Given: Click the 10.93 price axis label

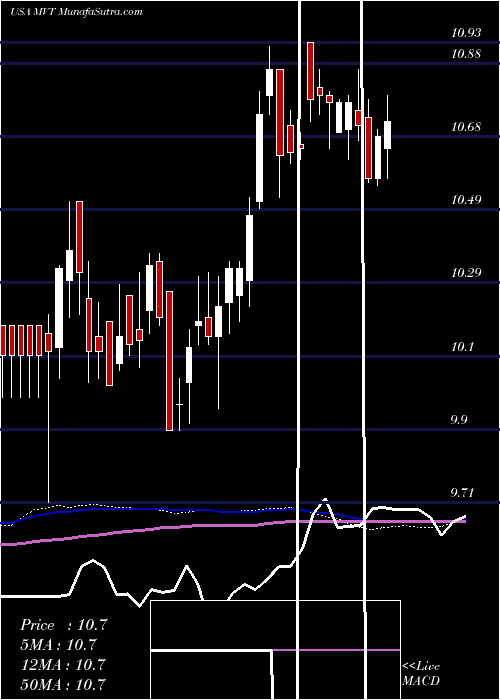Looking at the screenshot, I should pyautogui.click(x=466, y=33).
